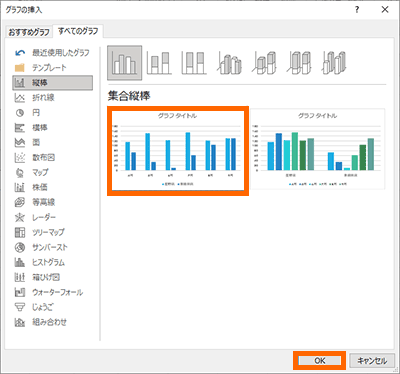Switch to おすすめグラフ tab
The image size is (400, 374).
pos(29,32)
